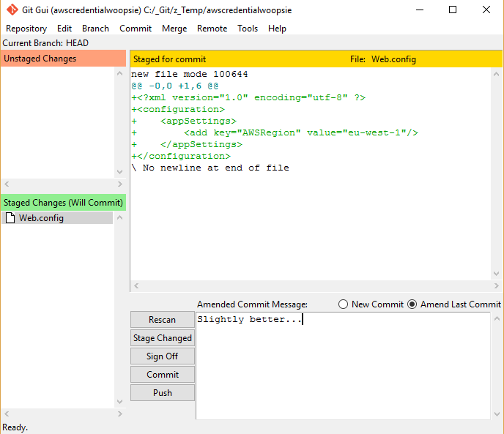This screenshot has height=434, width=504.
Task: Maximize the Git Gui window
Action: pyautogui.click(x=453, y=10)
